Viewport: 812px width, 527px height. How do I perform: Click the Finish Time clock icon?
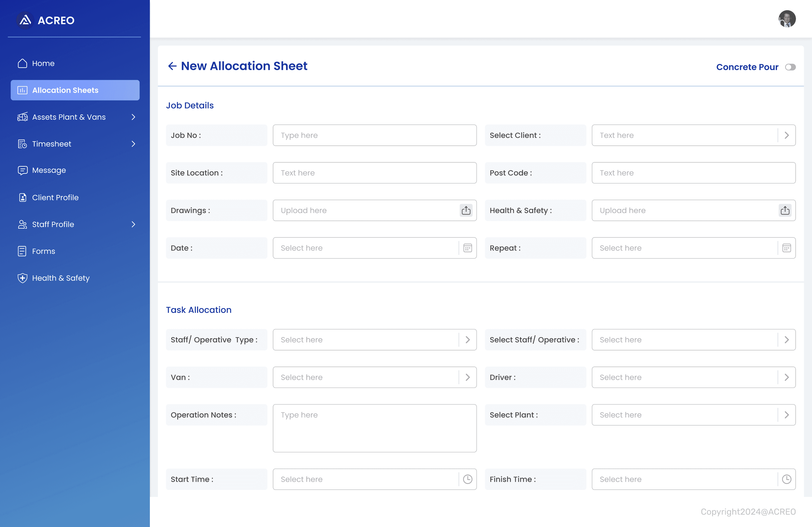coord(786,479)
